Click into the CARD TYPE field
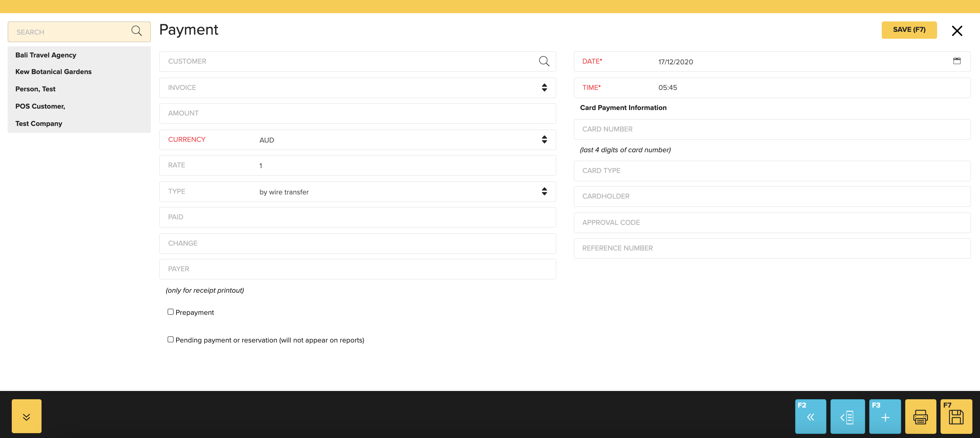980x438 pixels. 772,171
